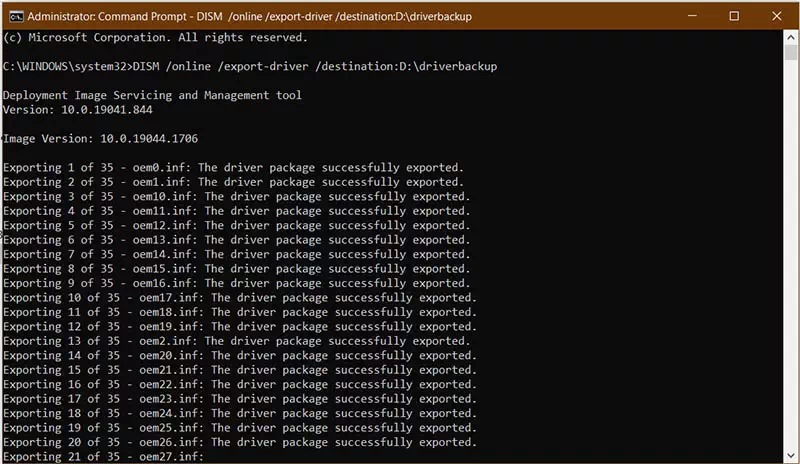
Task: Click the oem17.inf export line
Action: (240, 298)
